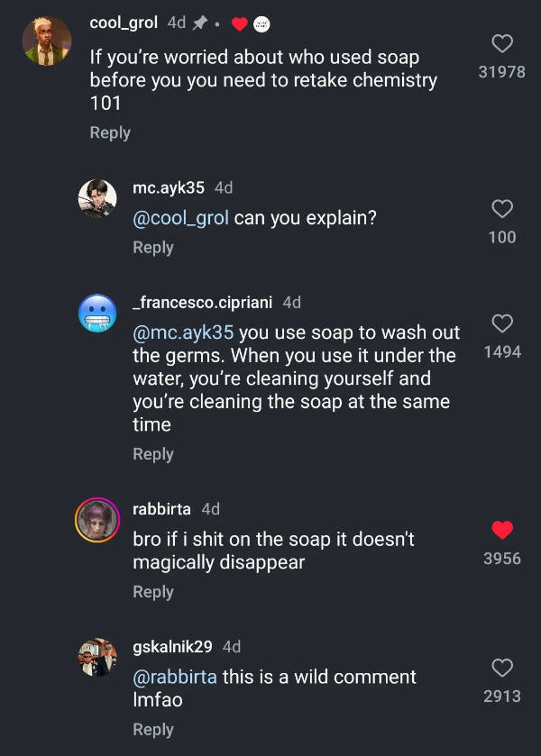Viewport: 541px width, 756px height.
Task: Reply to rabbirta's comment
Action: point(153,592)
